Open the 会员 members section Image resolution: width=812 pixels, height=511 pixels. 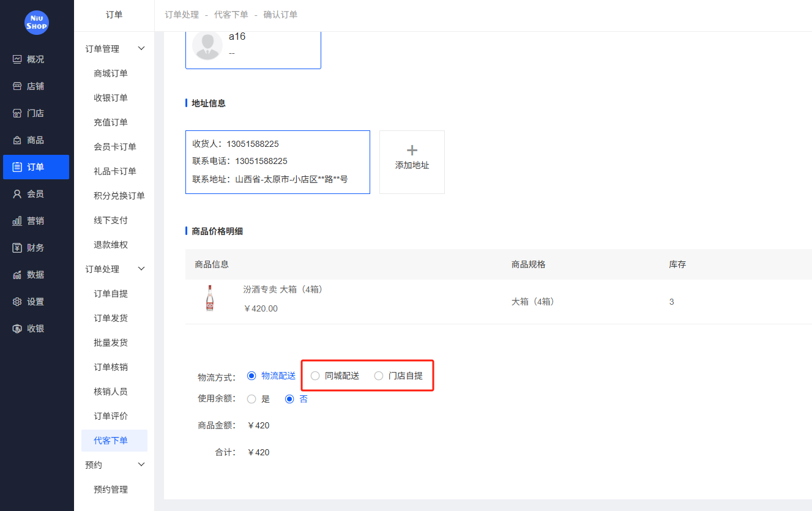coord(36,193)
